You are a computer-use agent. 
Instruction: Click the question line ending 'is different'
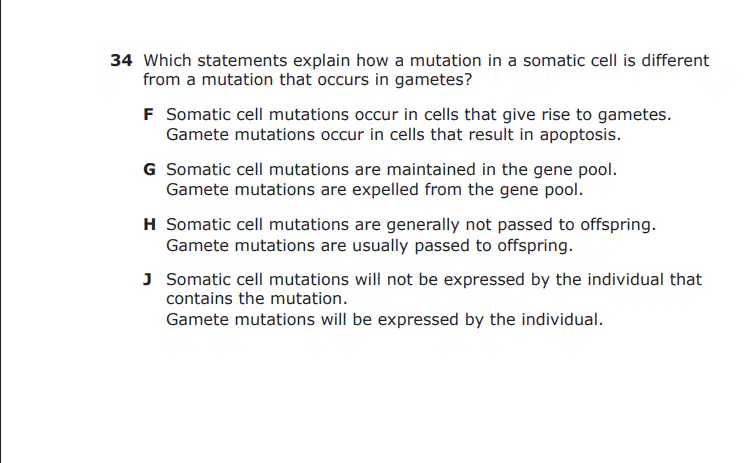(x=426, y=60)
